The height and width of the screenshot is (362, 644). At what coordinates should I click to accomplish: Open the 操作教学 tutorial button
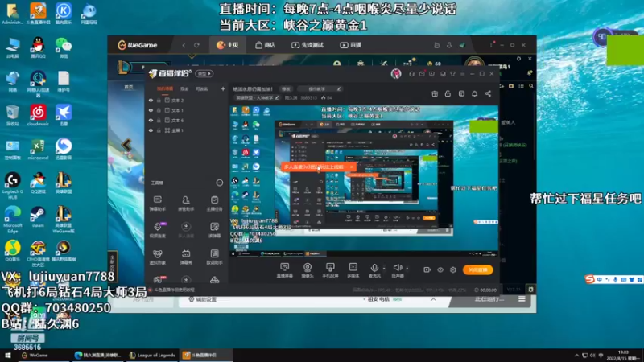click(320, 88)
